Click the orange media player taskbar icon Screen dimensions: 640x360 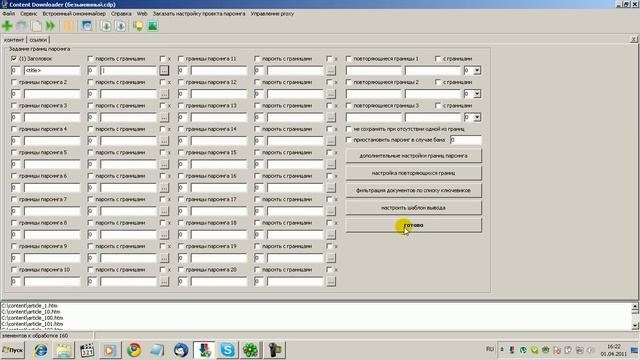110,350
